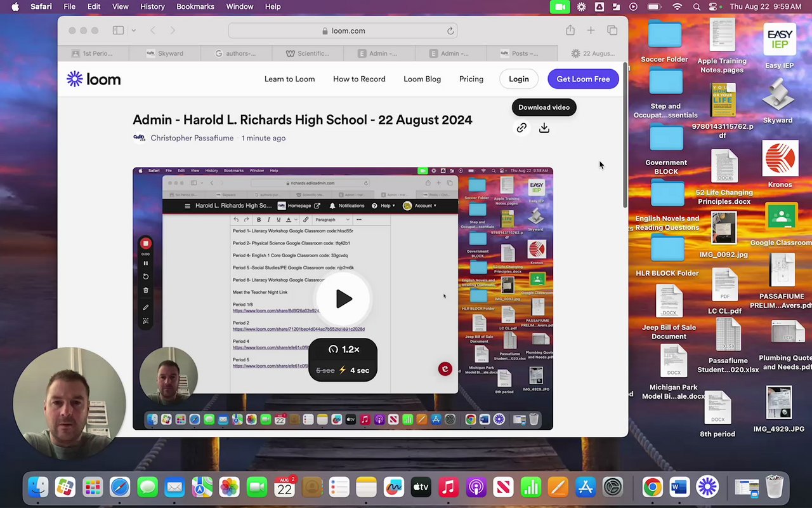This screenshot has width=812, height=508.
Task: Go forward in Safari
Action: click(172, 30)
